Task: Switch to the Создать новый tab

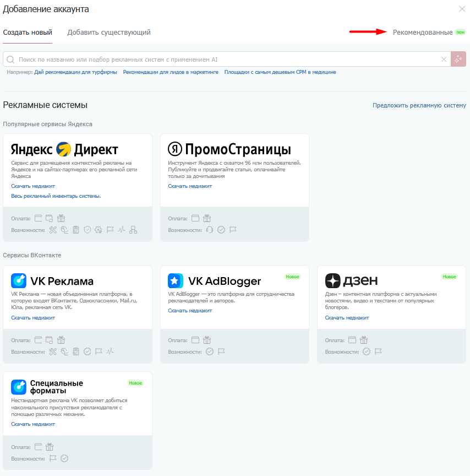Action: [x=28, y=33]
